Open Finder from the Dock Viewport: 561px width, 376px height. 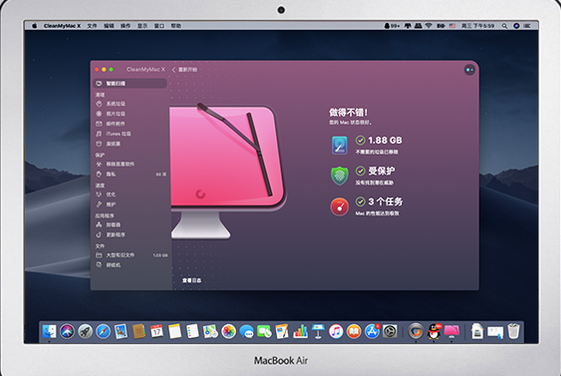49,332
